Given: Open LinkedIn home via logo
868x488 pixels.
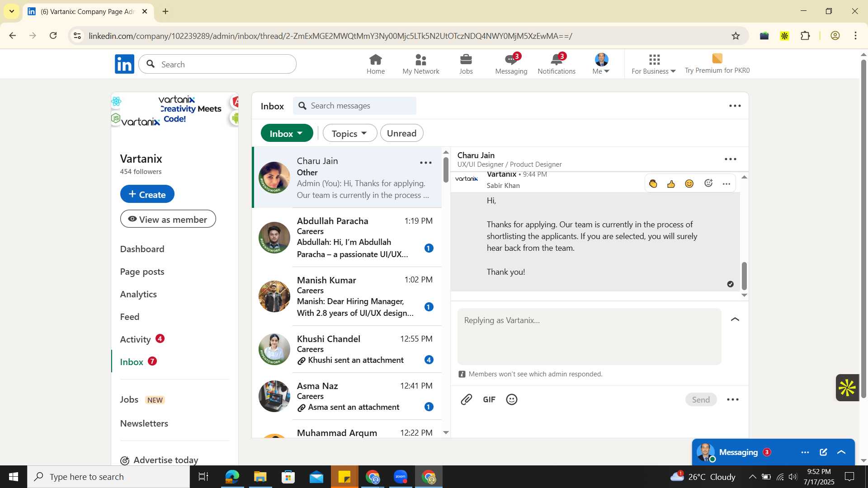Looking at the screenshot, I should point(124,64).
